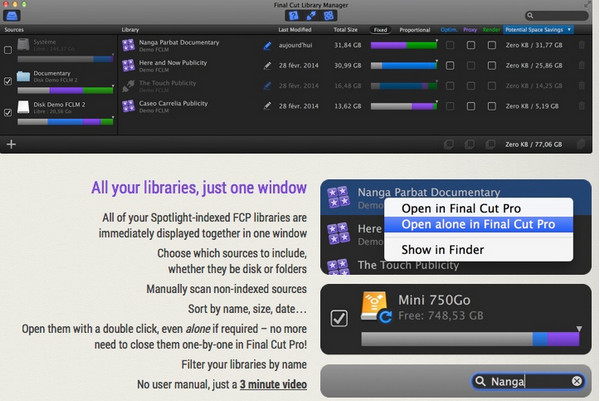Viewport: 600px width, 401px height.
Task: Click the footer select-all Optim. icon
Action: pos(449,145)
